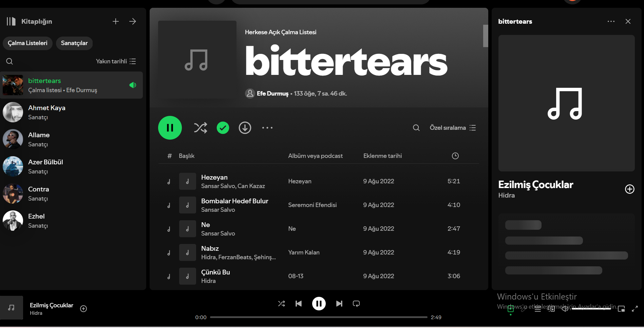Sort tracks by duration clock icon

[x=455, y=156]
